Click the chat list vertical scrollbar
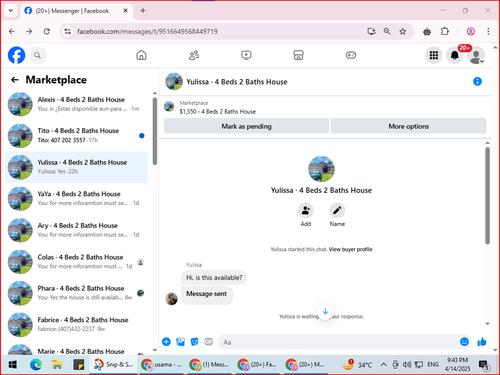The height and width of the screenshot is (375, 500). pos(155,131)
